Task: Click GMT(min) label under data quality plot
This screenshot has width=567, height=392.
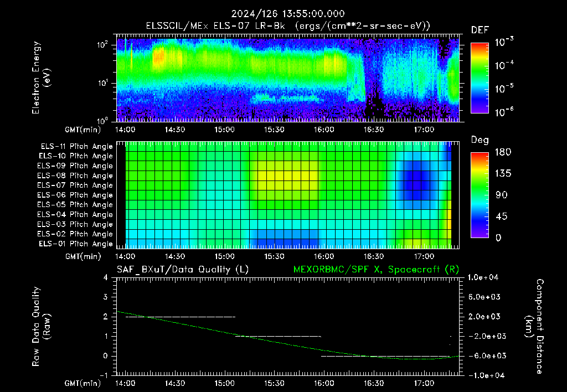Action: (83, 383)
